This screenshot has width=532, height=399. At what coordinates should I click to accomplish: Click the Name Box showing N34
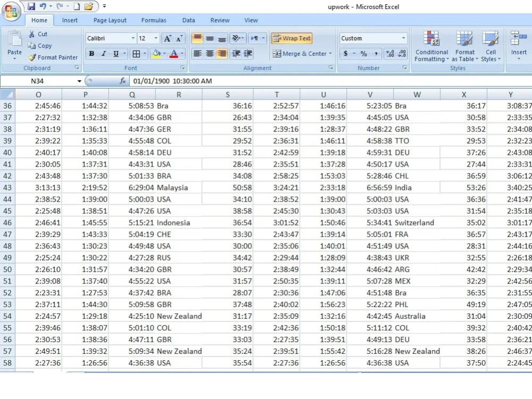[x=37, y=81]
